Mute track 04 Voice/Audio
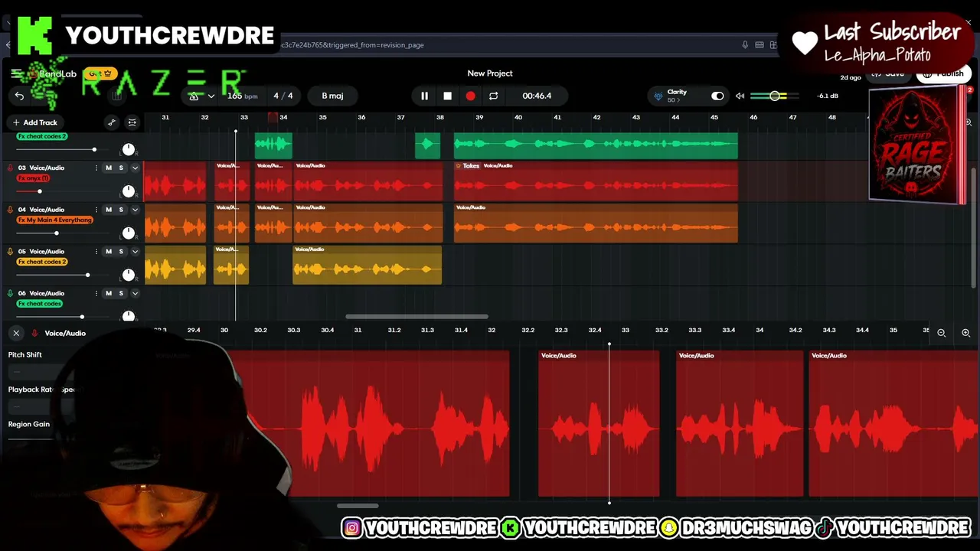The height and width of the screenshot is (551, 980). point(109,210)
